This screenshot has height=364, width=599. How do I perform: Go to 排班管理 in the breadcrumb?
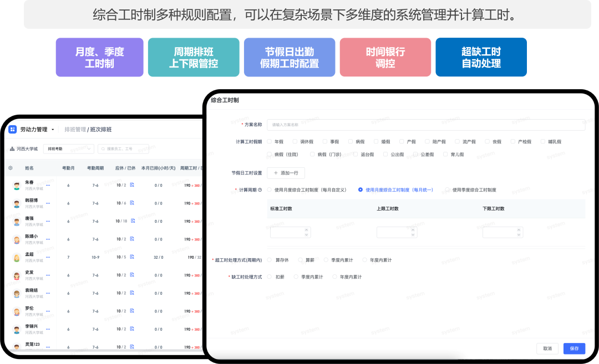(75, 130)
